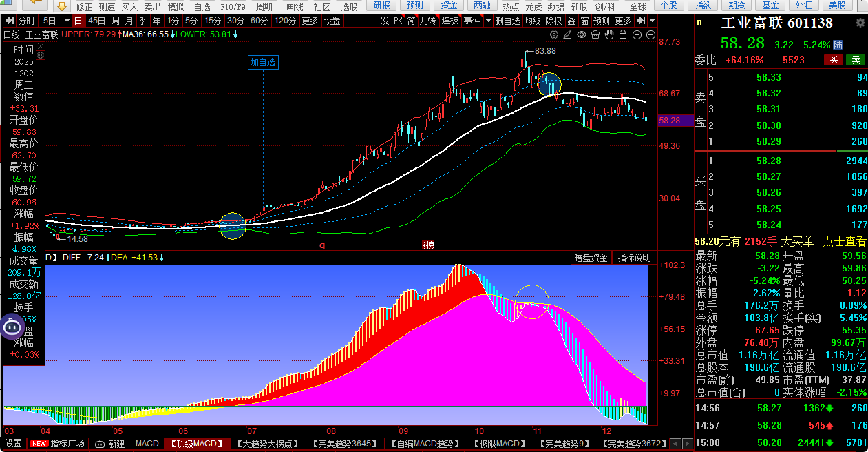Viewport: 868px width, 452px height.
Task: Select the 顶级MACD indicator tab
Action: point(198,444)
